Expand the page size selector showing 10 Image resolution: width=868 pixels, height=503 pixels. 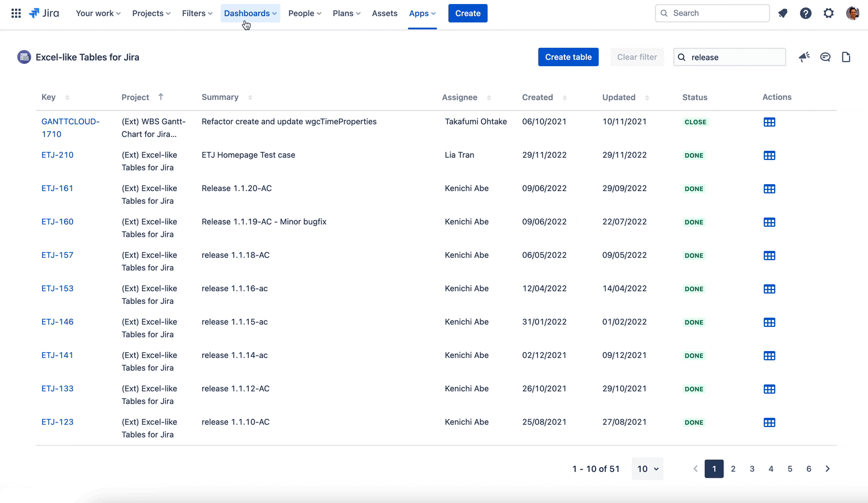[647, 468]
